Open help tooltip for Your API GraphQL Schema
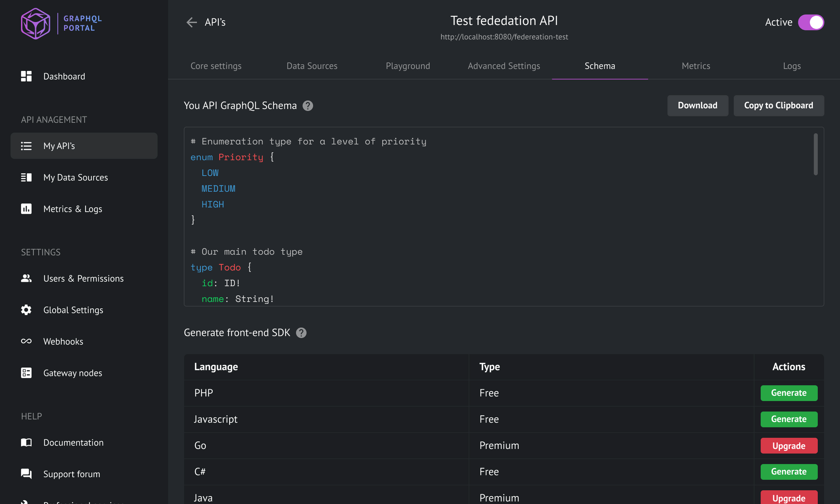This screenshot has width=840, height=504. pos(307,105)
